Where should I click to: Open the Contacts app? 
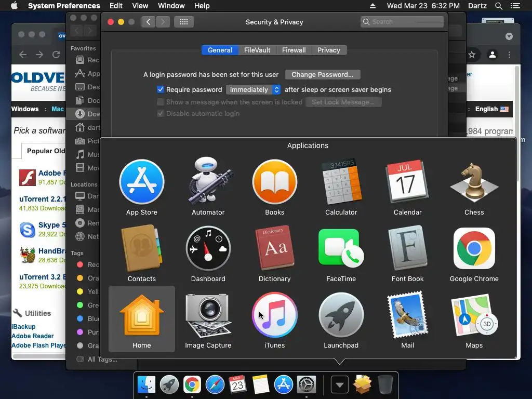pyautogui.click(x=141, y=248)
